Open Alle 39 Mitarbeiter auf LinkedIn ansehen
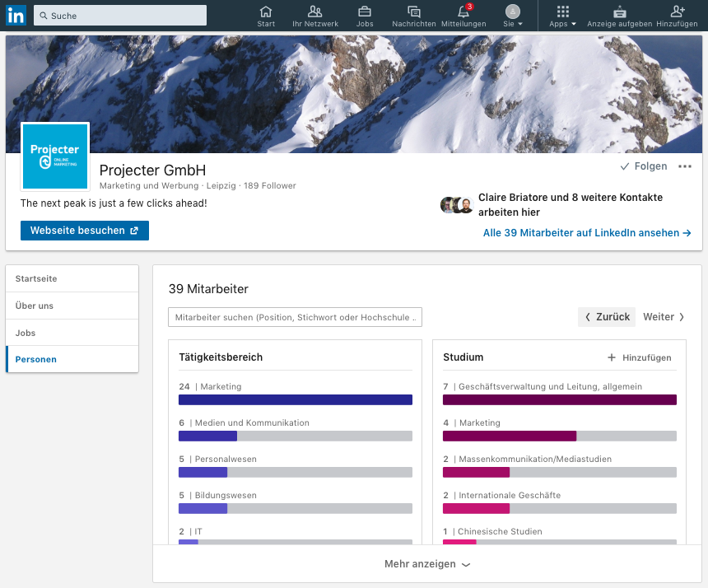Screen dimensions: 708x588 click(587, 232)
